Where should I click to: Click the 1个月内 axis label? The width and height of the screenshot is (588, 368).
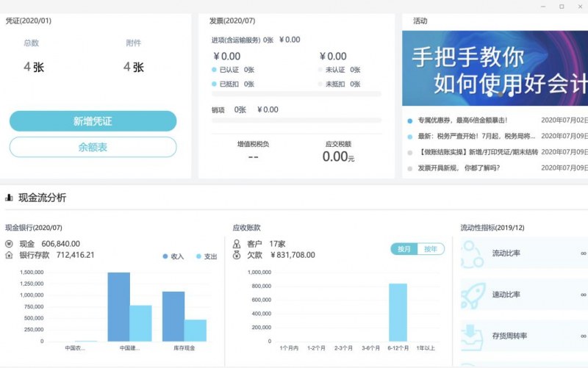point(289,348)
